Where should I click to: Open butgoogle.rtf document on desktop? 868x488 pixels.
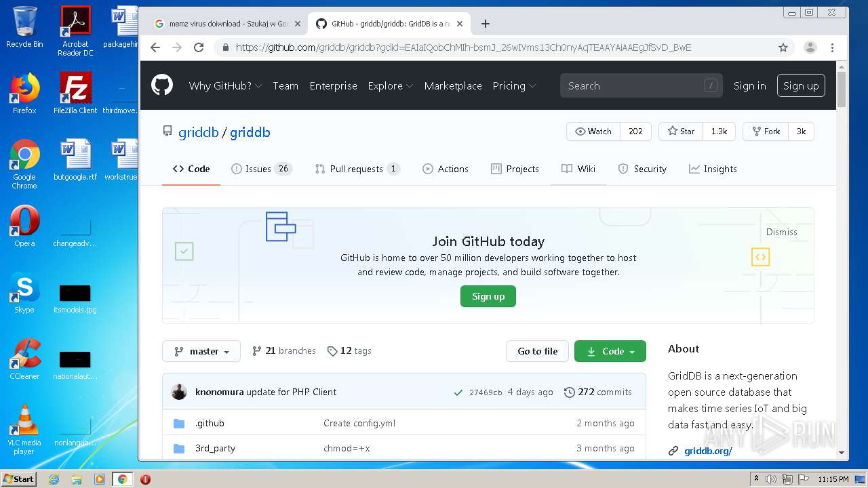pyautogui.click(x=75, y=160)
